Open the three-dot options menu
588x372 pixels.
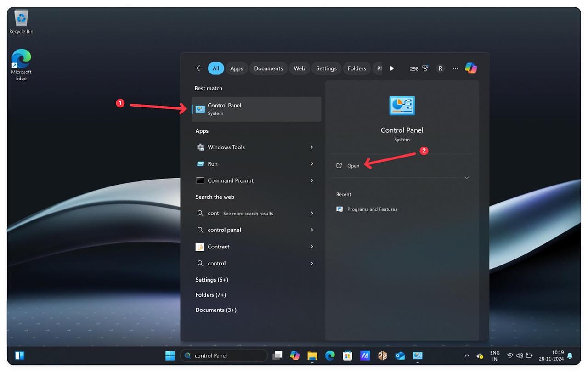tap(455, 68)
